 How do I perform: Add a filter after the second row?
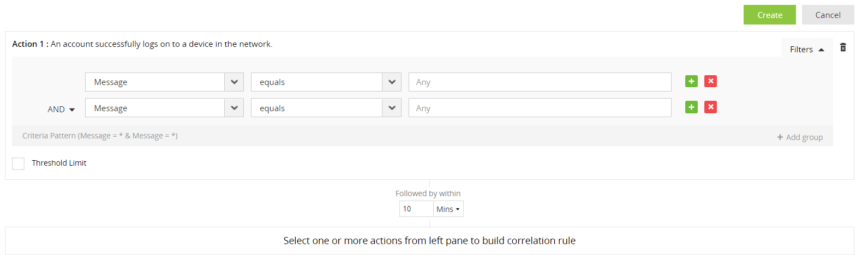click(x=691, y=107)
